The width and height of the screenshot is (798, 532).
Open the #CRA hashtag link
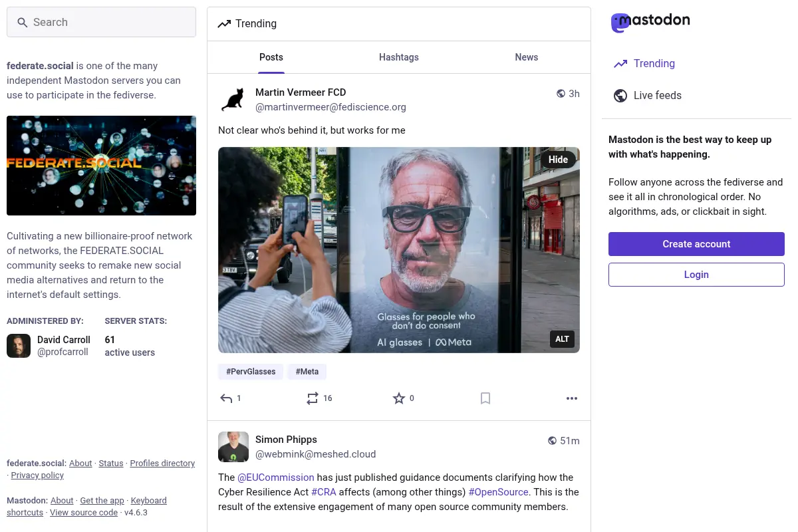(324, 492)
